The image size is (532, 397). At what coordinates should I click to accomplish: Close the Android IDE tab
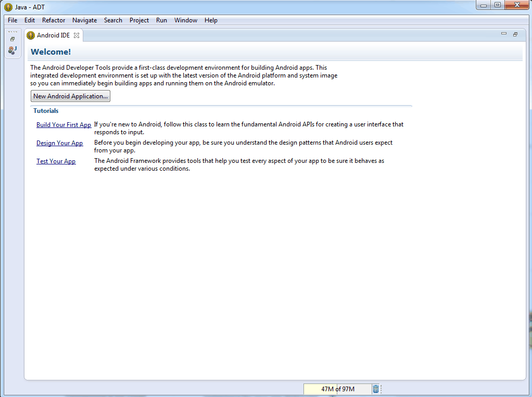tap(77, 35)
